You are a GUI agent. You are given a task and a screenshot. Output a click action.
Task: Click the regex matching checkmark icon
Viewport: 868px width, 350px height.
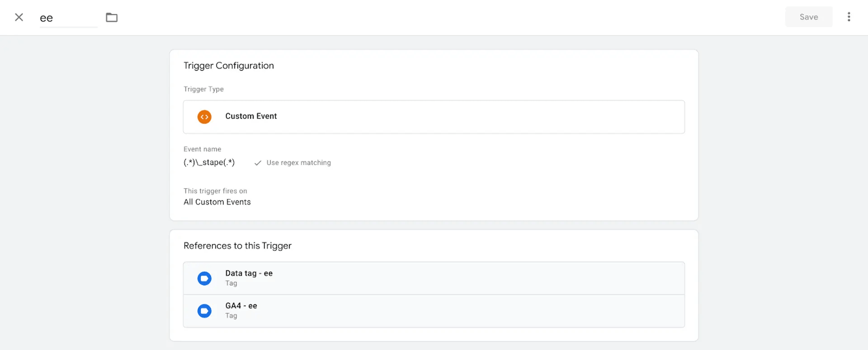258,163
